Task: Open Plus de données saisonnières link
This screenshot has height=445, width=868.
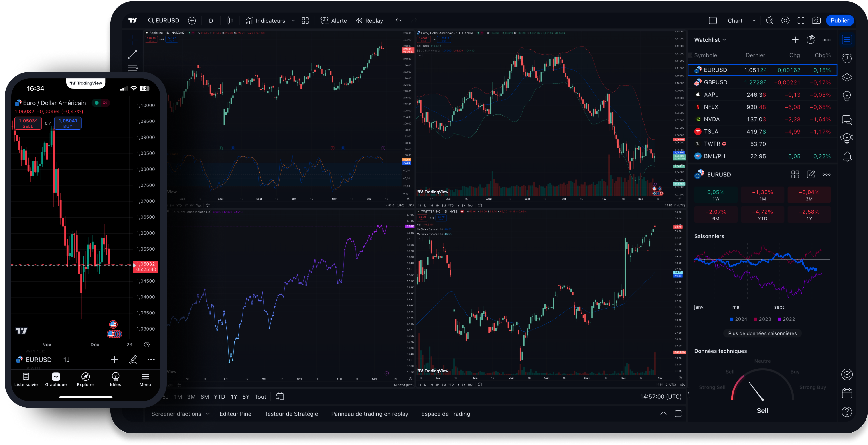Action: [x=762, y=333]
